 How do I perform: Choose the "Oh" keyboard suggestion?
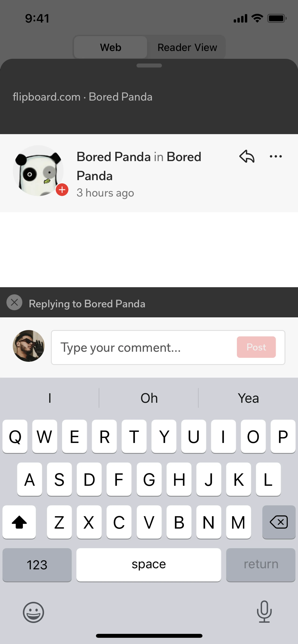(149, 398)
